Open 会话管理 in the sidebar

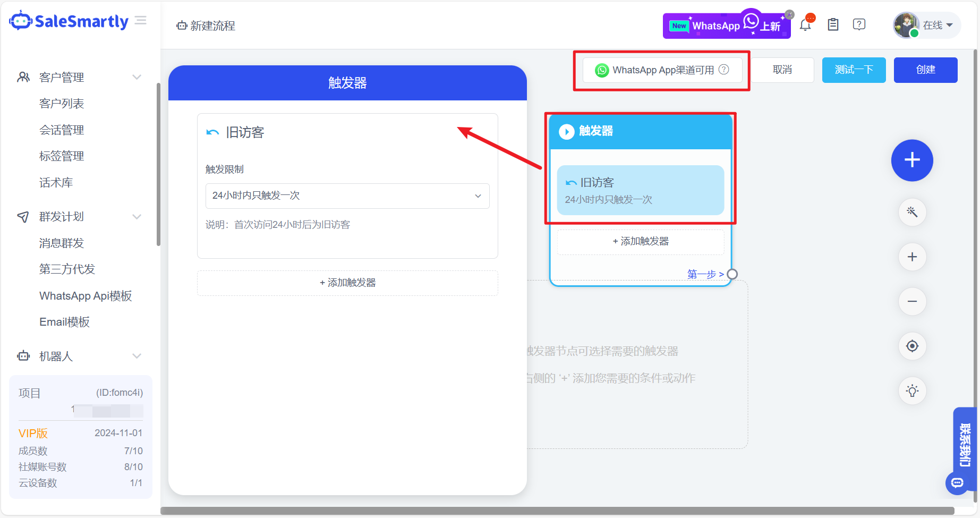click(x=62, y=130)
